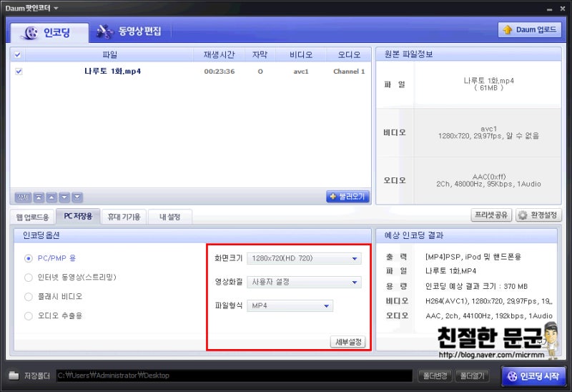The width and height of the screenshot is (572, 392).
Task: Click the 비디오 column header
Action: (x=301, y=55)
